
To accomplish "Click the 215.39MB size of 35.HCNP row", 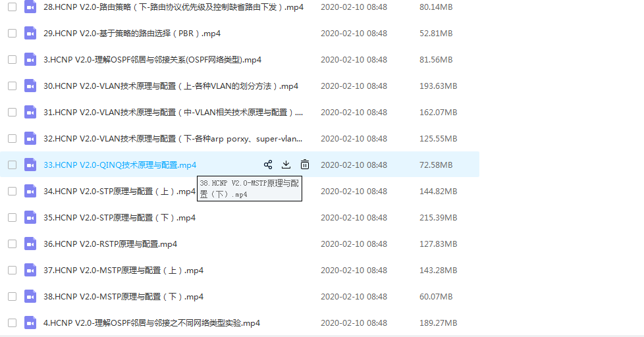I will (x=438, y=218).
